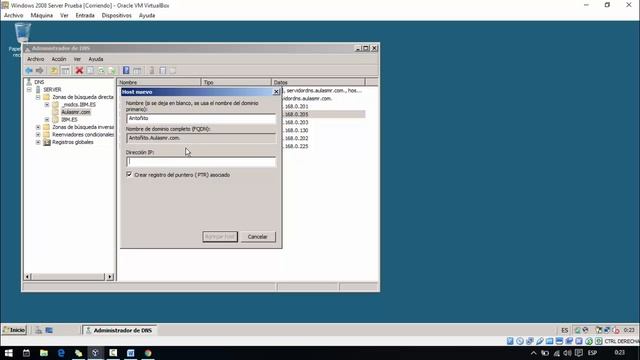Image resolution: width=640 pixels, height=360 pixels.
Task: Click the Windows 10 Start button
Action: (9, 353)
